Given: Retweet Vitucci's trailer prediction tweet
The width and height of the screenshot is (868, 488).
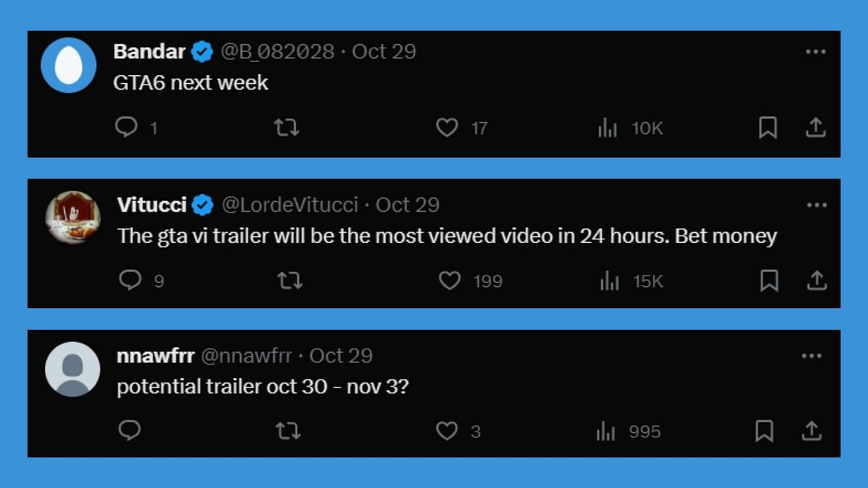Looking at the screenshot, I should tap(290, 281).
